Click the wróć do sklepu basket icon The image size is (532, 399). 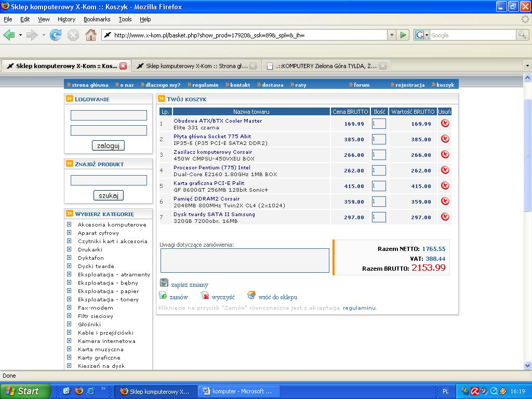tap(251, 295)
